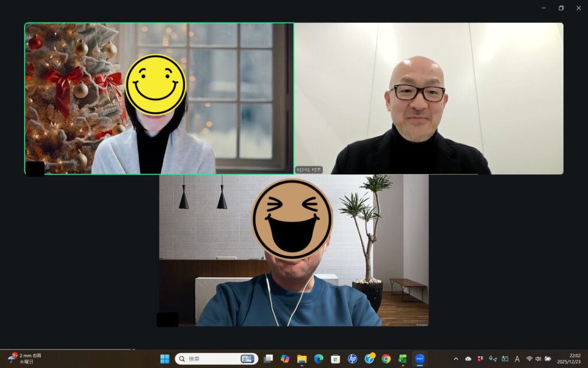588x368 pixels.
Task: Click the Zoom icon in the taskbar
Action: (x=420, y=359)
